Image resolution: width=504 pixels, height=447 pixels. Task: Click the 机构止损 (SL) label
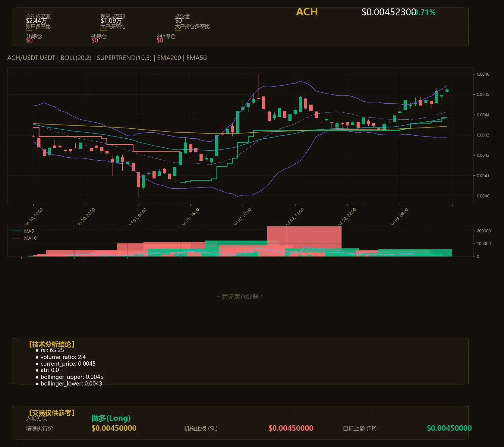(201, 428)
